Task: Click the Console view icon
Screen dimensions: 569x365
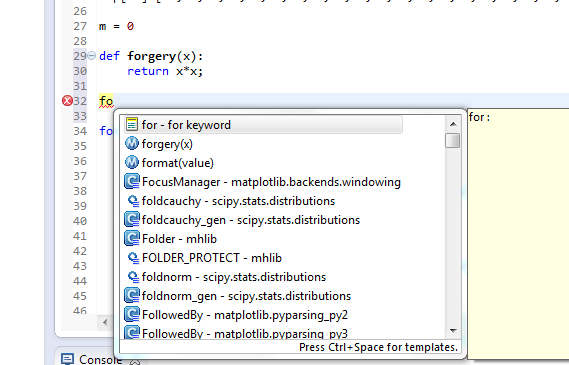Action: tap(67, 359)
